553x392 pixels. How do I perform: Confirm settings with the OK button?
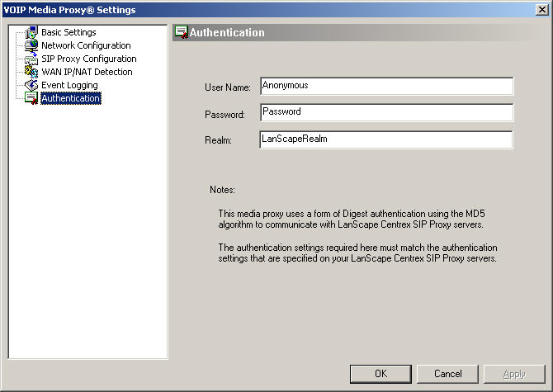pyautogui.click(x=380, y=374)
